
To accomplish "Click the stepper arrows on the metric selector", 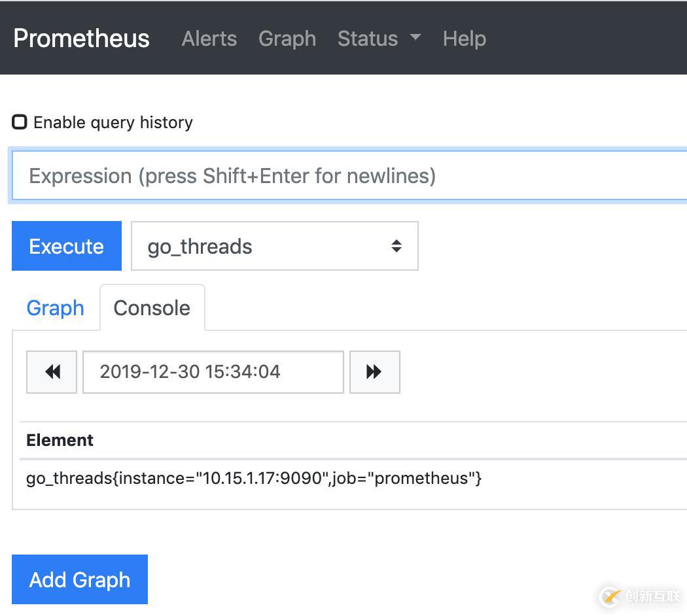I will tap(397, 246).
